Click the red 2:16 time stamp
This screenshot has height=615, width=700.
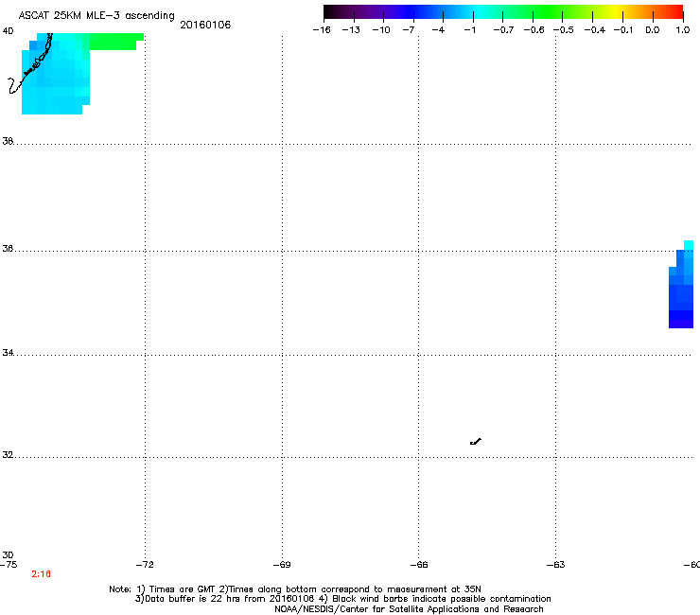point(41,574)
